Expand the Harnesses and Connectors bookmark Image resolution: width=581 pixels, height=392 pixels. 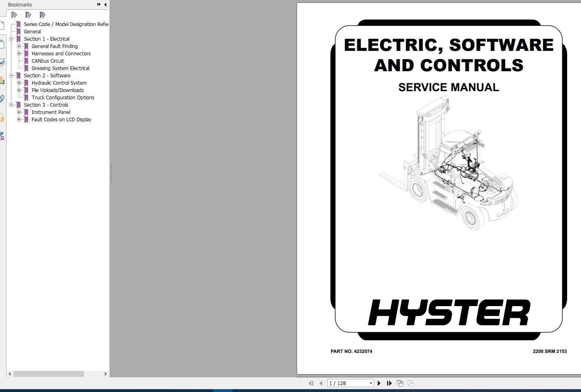tap(19, 54)
